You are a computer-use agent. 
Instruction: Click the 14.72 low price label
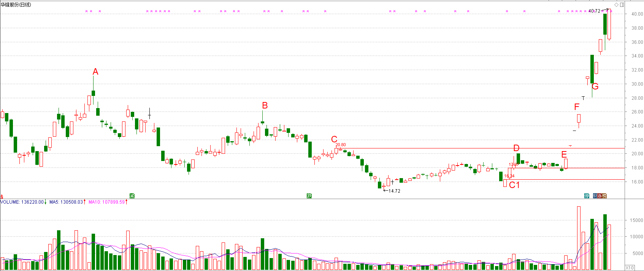tap(394, 191)
